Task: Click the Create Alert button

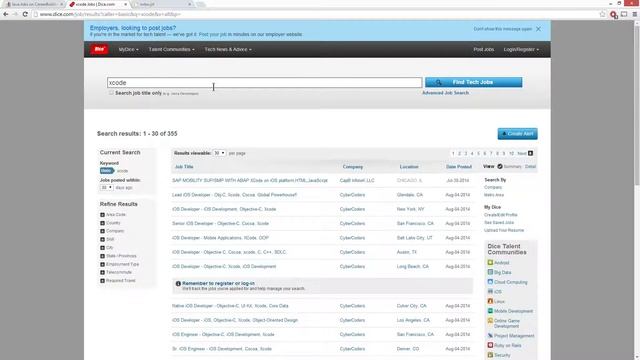Action: point(518,134)
